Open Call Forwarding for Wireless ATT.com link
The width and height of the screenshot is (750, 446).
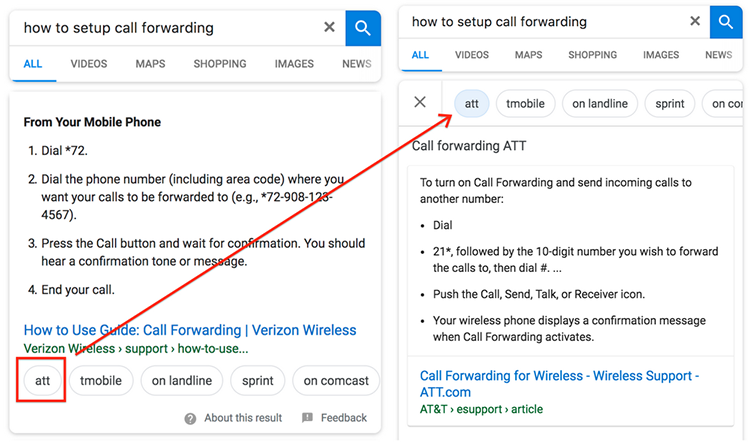[x=559, y=384]
